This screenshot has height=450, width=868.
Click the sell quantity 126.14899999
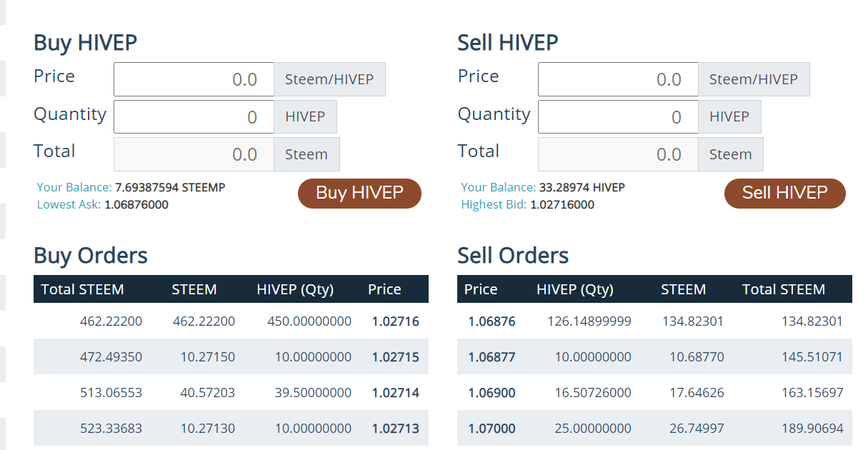589,321
